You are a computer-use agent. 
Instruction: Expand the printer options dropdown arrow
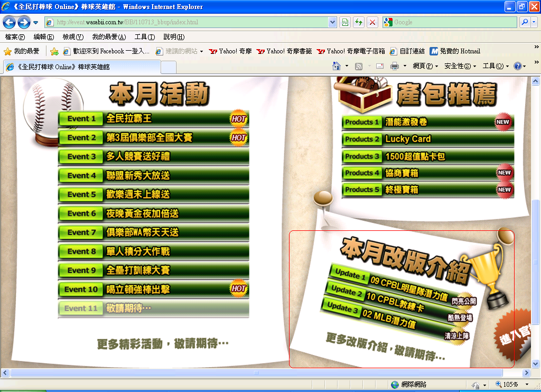point(405,66)
